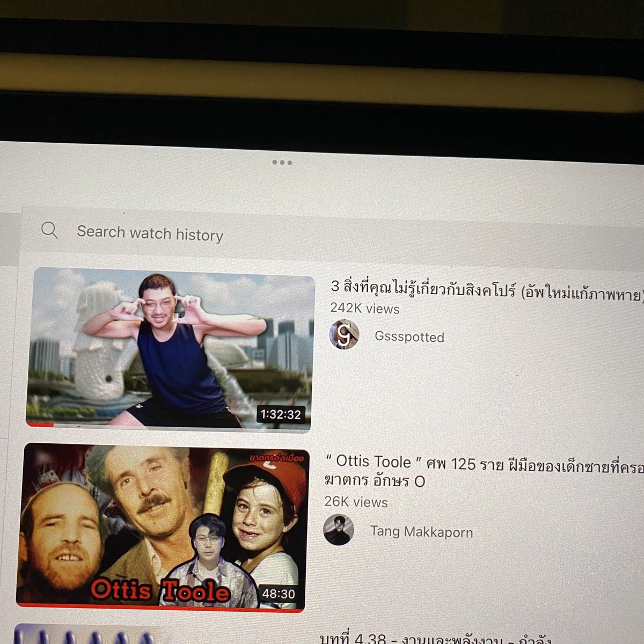Open the Singapore Merlion video thumbnail
The height and width of the screenshot is (644, 644).
170,349
